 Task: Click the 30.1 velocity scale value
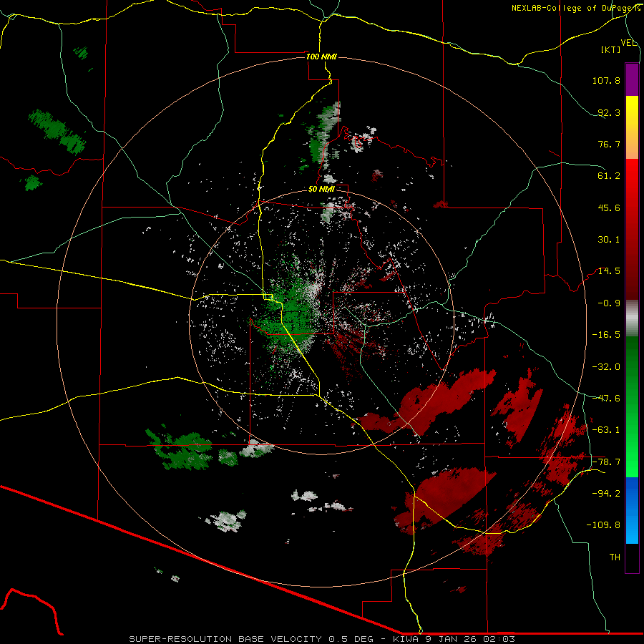(x=609, y=240)
